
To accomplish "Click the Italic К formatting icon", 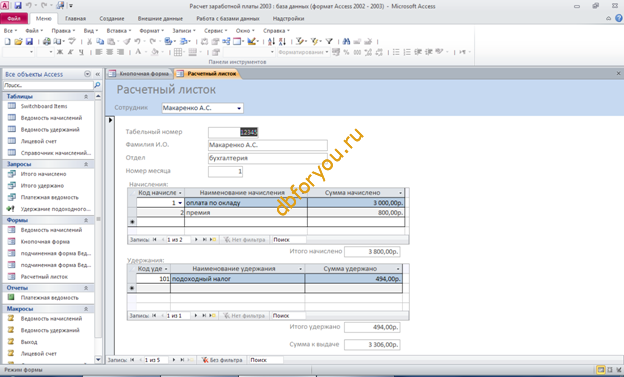I will 70,52.
